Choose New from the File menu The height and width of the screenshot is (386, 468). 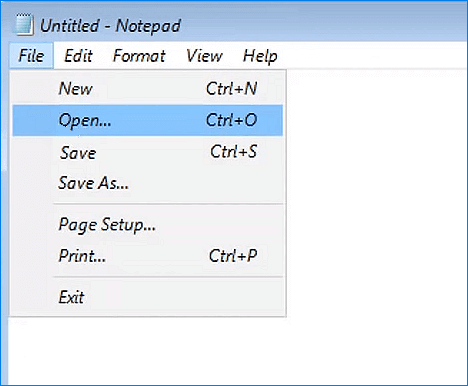(x=148, y=89)
